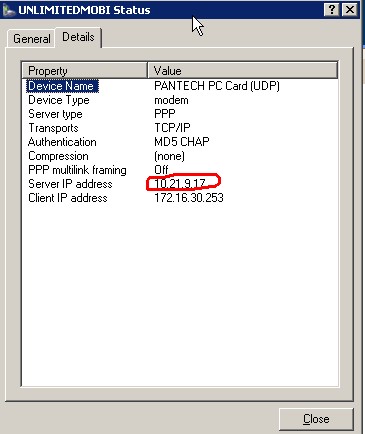Close the UNLIMITEDMOBI Status window

pyautogui.click(x=350, y=10)
